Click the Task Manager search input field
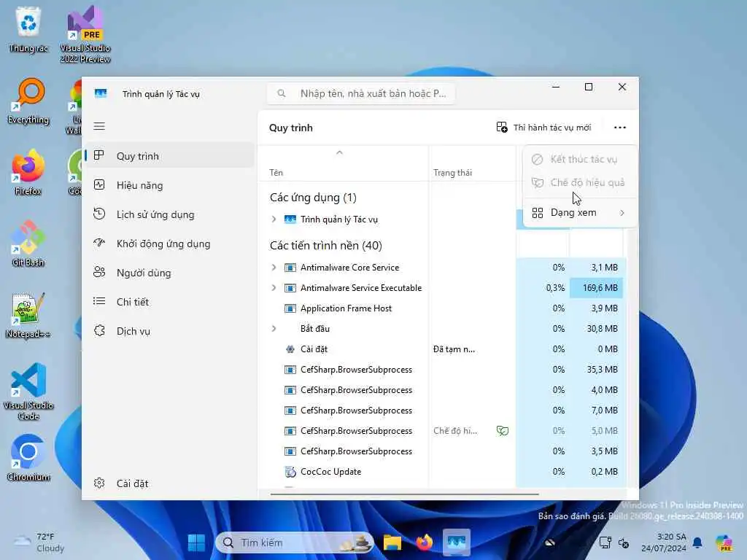The height and width of the screenshot is (560, 747). (360, 93)
